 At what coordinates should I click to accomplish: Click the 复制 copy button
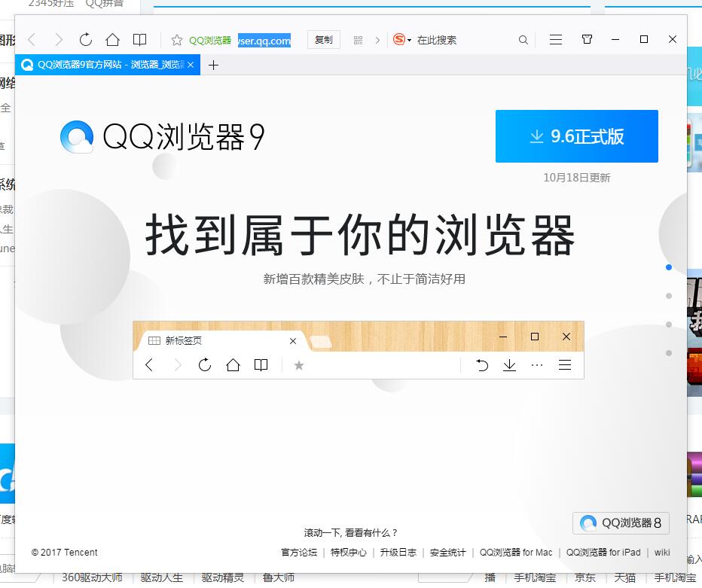(x=324, y=40)
